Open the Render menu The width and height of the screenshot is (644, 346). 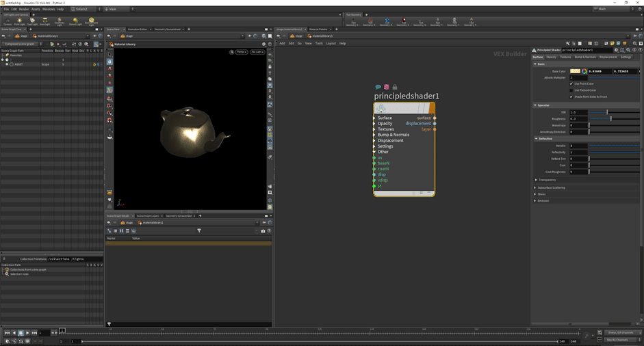click(x=24, y=9)
